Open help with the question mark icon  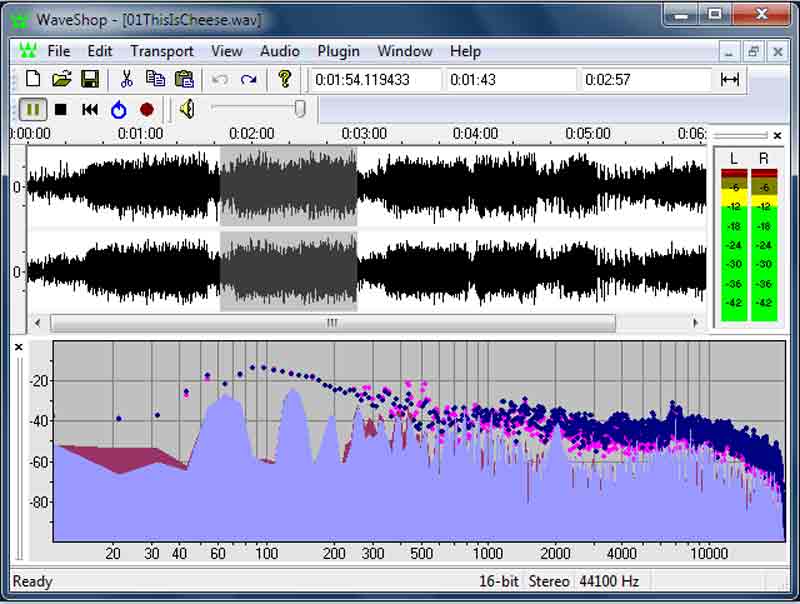click(285, 79)
